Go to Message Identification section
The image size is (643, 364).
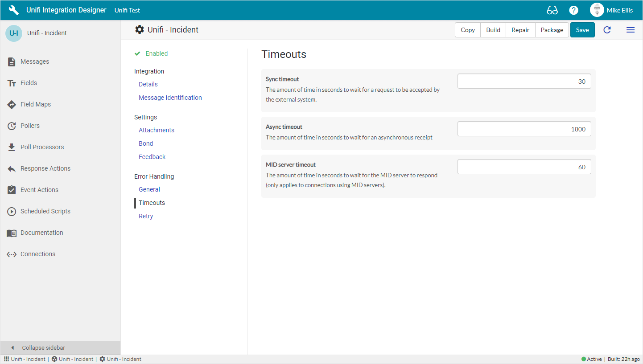[170, 98]
